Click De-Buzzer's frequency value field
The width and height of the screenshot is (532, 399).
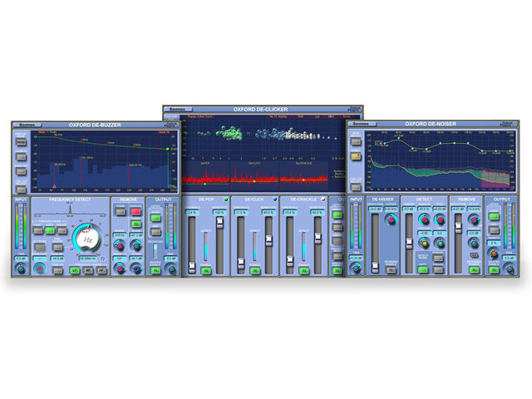click(x=88, y=259)
